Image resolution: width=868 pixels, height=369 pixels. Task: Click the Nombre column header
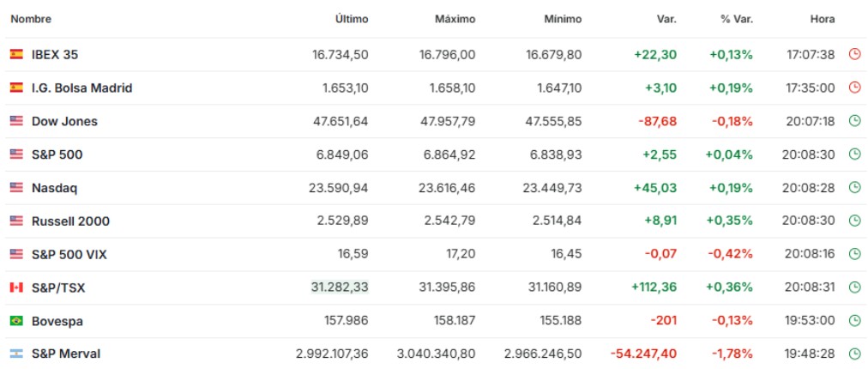coord(31,18)
